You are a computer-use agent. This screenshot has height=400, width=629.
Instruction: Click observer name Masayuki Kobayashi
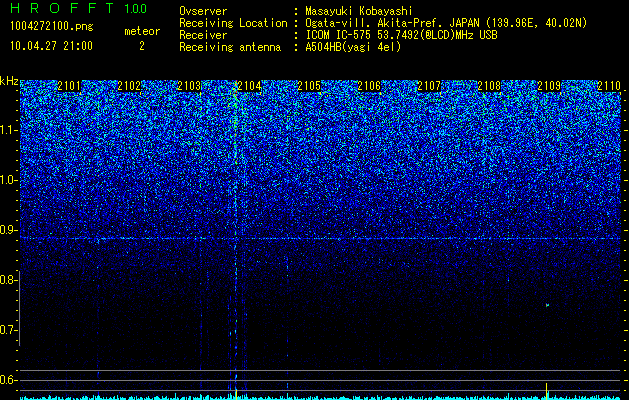click(359, 11)
